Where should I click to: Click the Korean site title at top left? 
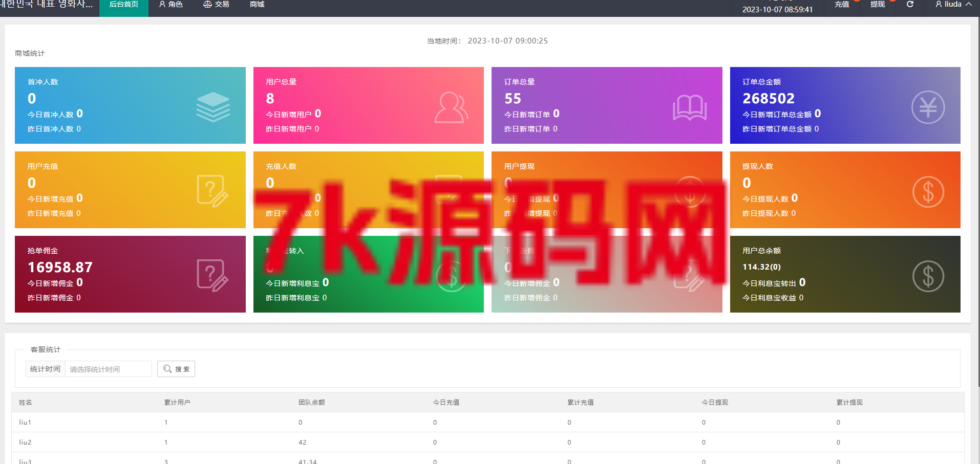click(x=47, y=4)
